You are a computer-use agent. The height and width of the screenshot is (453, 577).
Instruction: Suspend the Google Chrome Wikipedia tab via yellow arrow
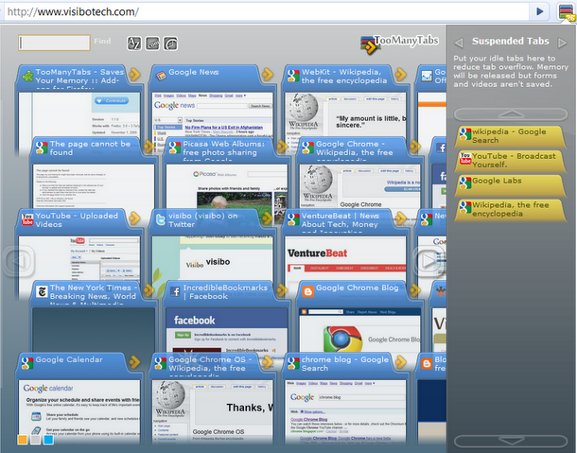[x=415, y=146]
